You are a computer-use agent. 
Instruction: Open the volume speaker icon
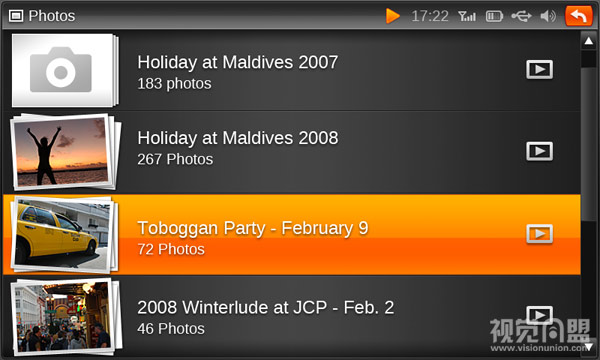pos(548,16)
